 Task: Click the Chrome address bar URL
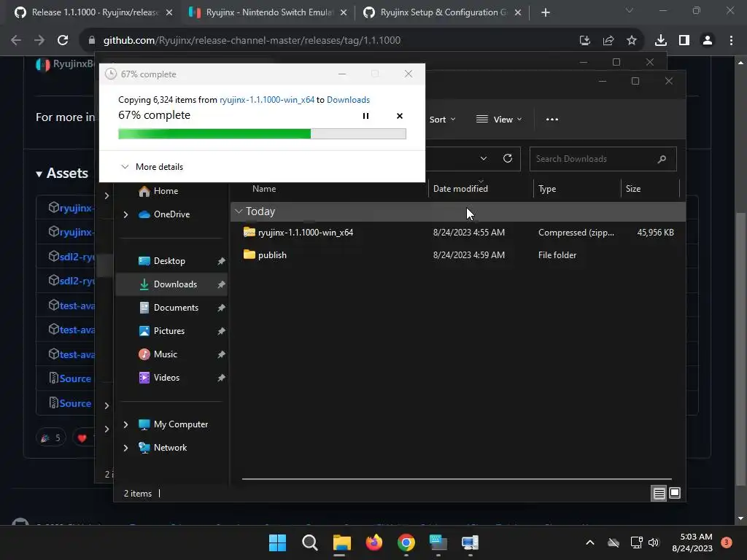[252, 41]
